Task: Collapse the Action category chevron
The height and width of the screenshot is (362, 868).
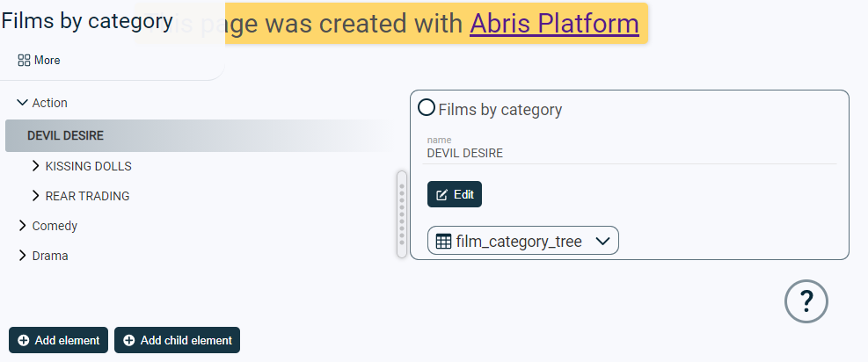Action: tap(23, 103)
